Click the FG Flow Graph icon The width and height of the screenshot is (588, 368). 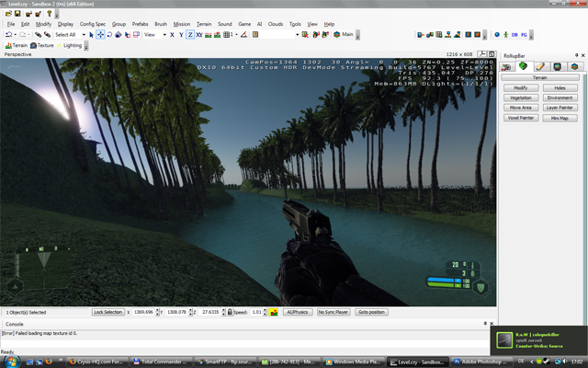click(x=524, y=35)
